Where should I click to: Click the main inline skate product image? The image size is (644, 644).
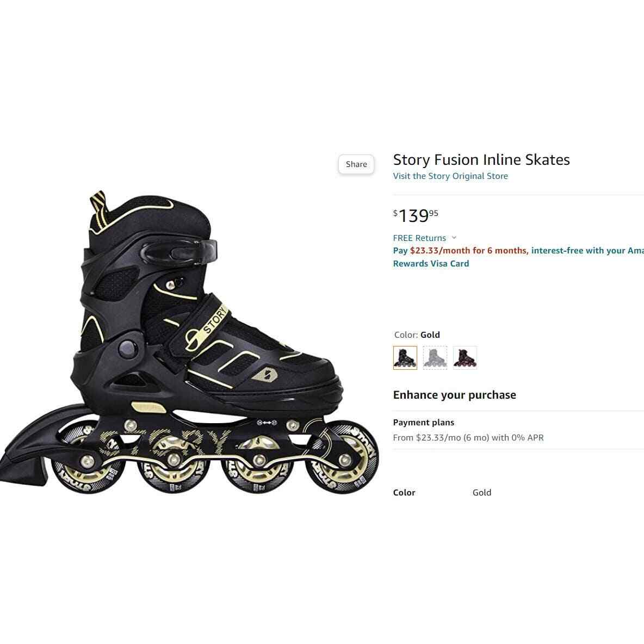click(189, 343)
